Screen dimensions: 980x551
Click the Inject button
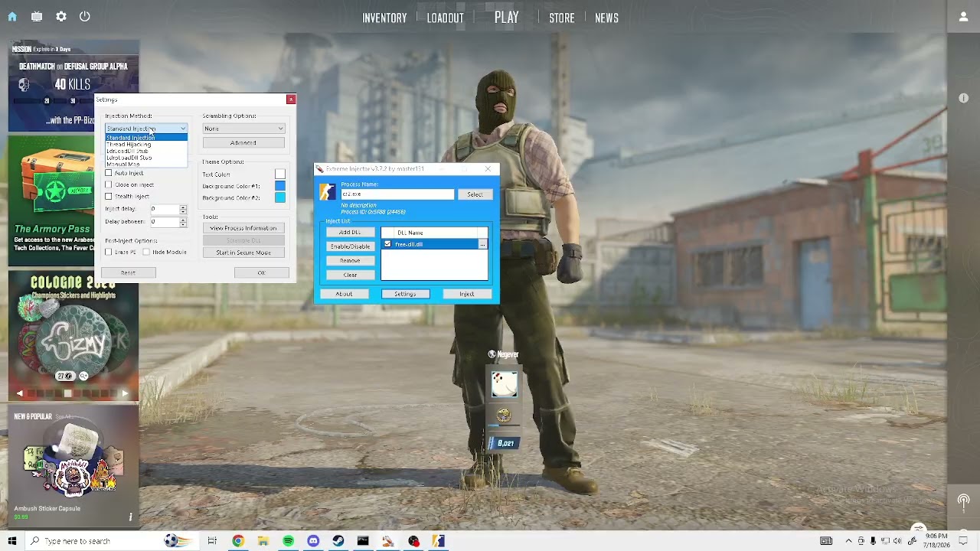[x=466, y=294]
